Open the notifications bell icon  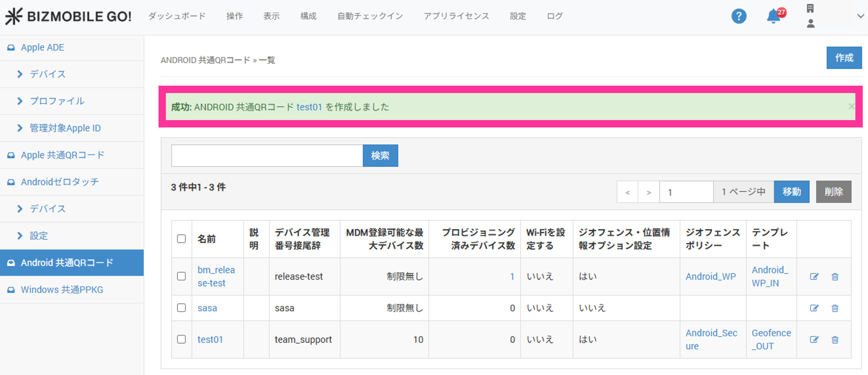click(773, 16)
